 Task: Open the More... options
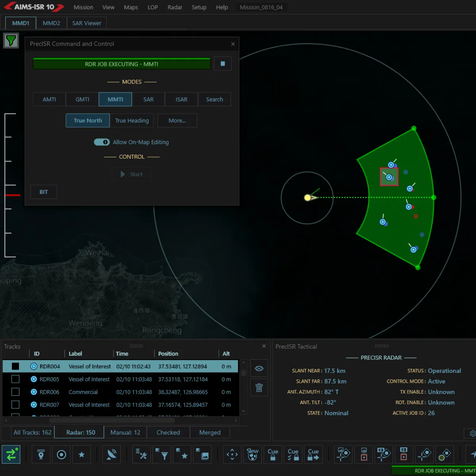pos(177,121)
